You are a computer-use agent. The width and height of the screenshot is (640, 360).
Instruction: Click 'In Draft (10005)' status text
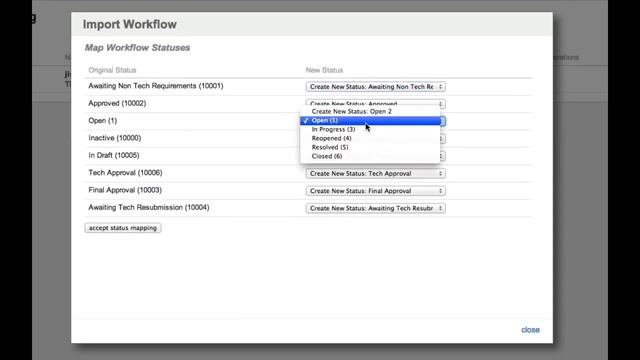pyautogui.click(x=114, y=155)
